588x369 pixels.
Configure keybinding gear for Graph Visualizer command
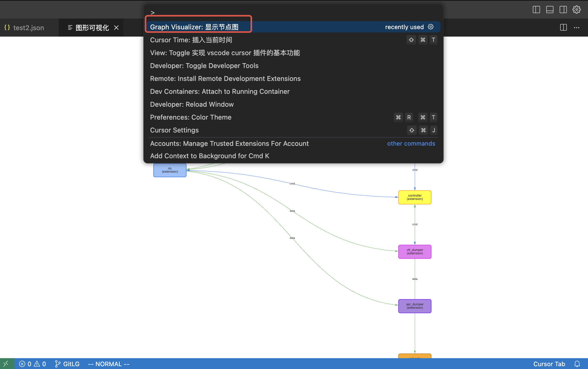pos(431,27)
